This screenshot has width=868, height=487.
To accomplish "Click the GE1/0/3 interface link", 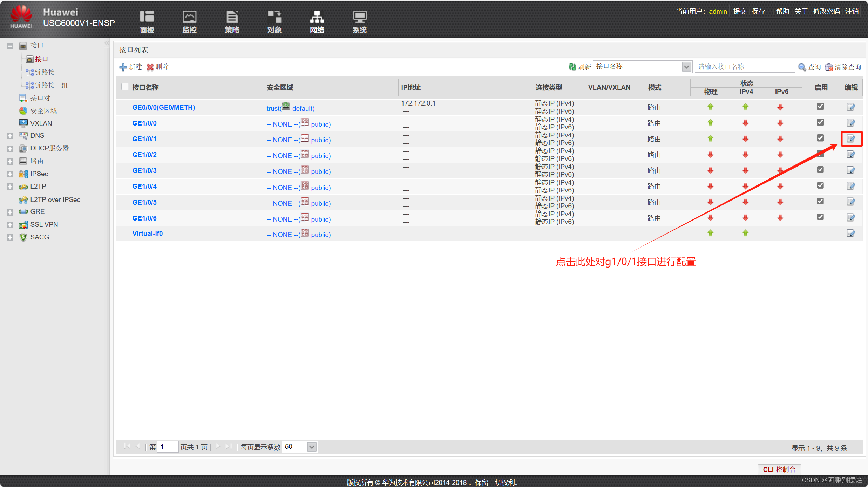I will pyautogui.click(x=144, y=171).
